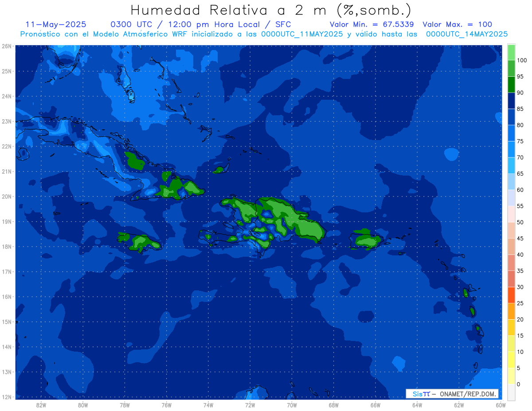Choose the pale yellow swatch between legend 0 and 5
The image size is (532, 411).
point(511,376)
